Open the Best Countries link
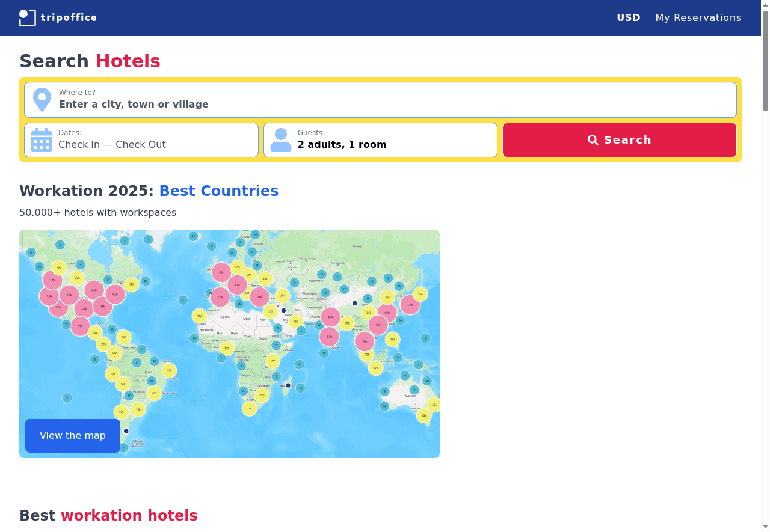This screenshot has width=770, height=532. (x=218, y=191)
